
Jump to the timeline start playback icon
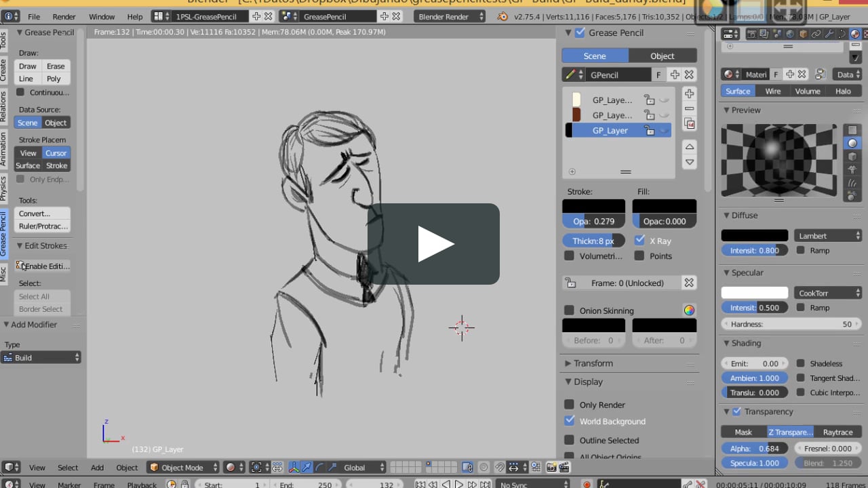420,485
